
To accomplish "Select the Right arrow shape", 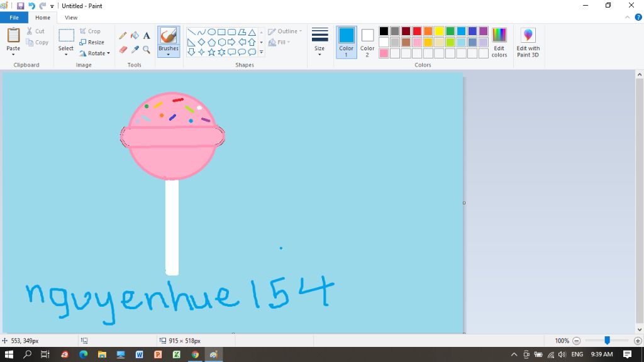I will (x=231, y=42).
